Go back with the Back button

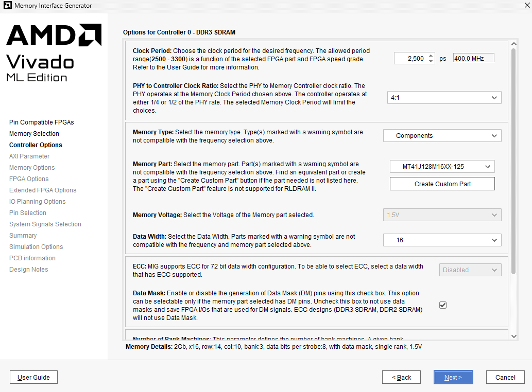(x=401, y=377)
